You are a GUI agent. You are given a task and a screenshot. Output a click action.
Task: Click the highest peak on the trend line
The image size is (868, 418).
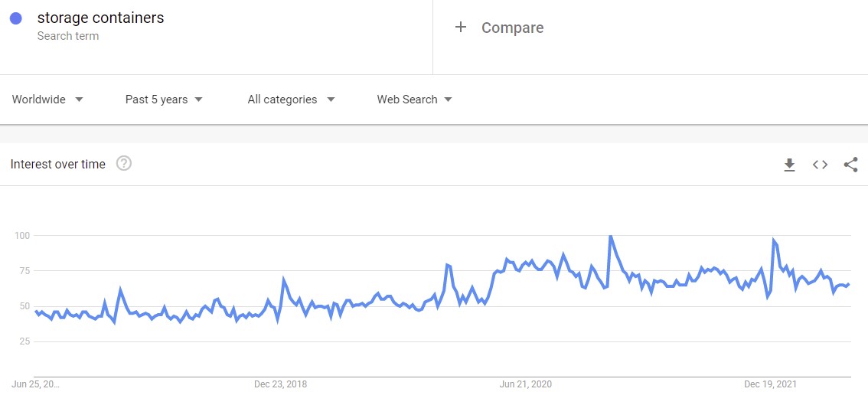[x=610, y=236]
